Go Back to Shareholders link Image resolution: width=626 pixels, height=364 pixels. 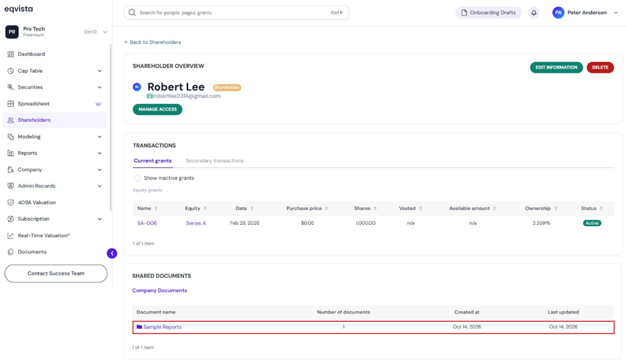point(153,42)
